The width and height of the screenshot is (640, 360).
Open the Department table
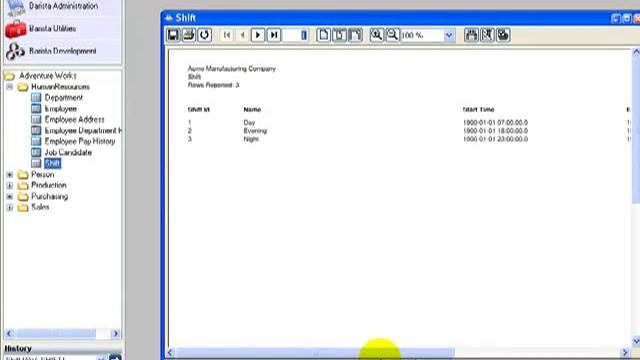pyautogui.click(x=64, y=98)
